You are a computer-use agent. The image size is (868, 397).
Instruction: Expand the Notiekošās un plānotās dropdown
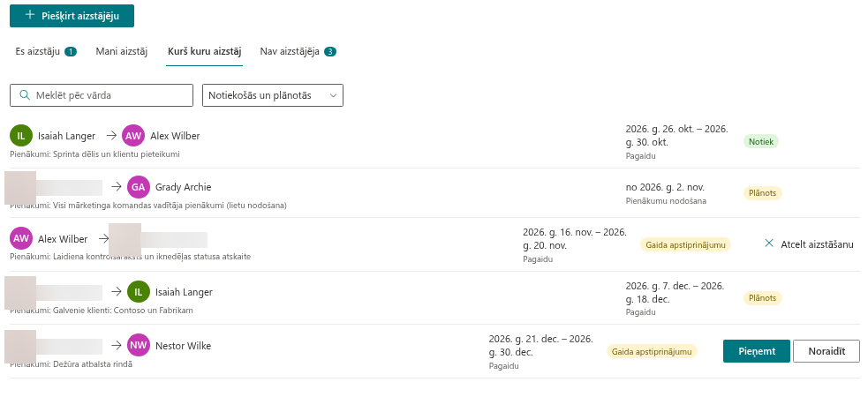[272, 95]
